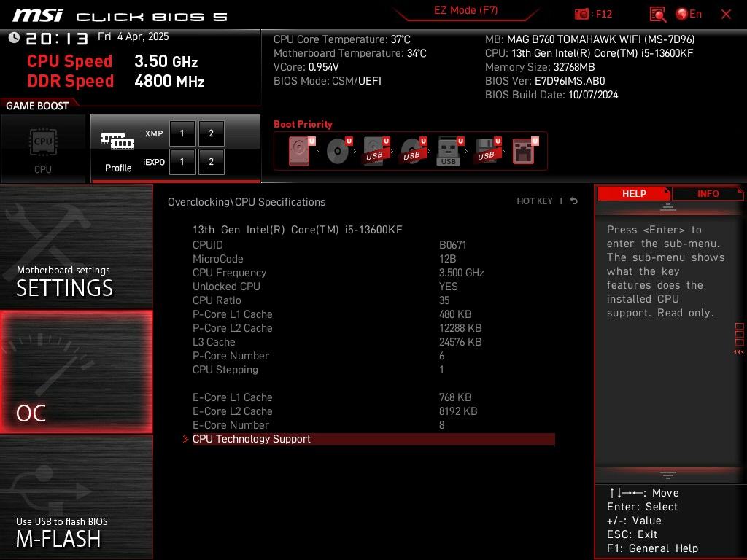This screenshot has width=747, height=560.
Task: Click the Overclocking\CPU Specifications breadcrumb
Action: [x=247, y=202]
